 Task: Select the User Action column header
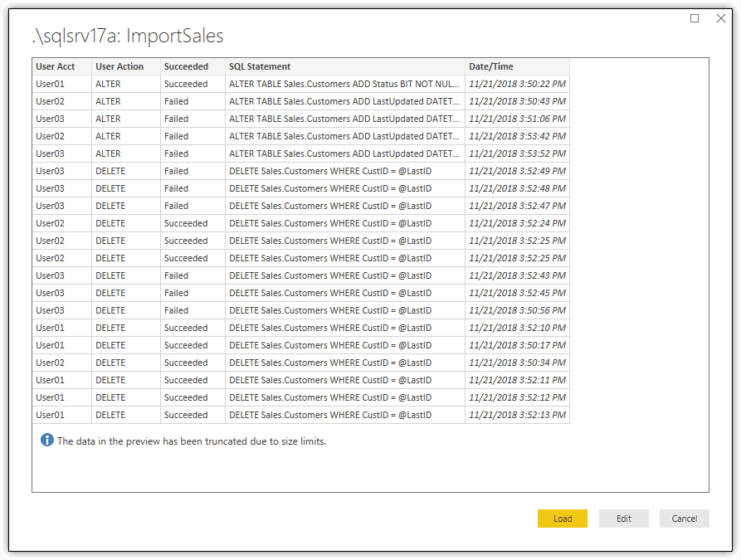click(126, 66)
